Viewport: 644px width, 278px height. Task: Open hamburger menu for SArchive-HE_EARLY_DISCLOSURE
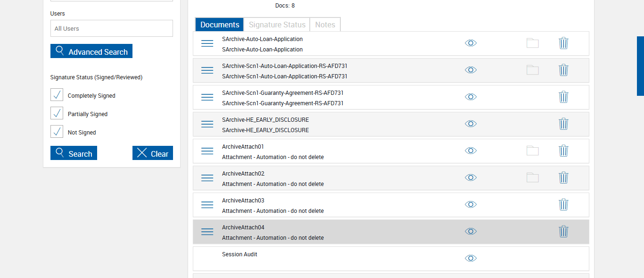[x=207, y=124]
